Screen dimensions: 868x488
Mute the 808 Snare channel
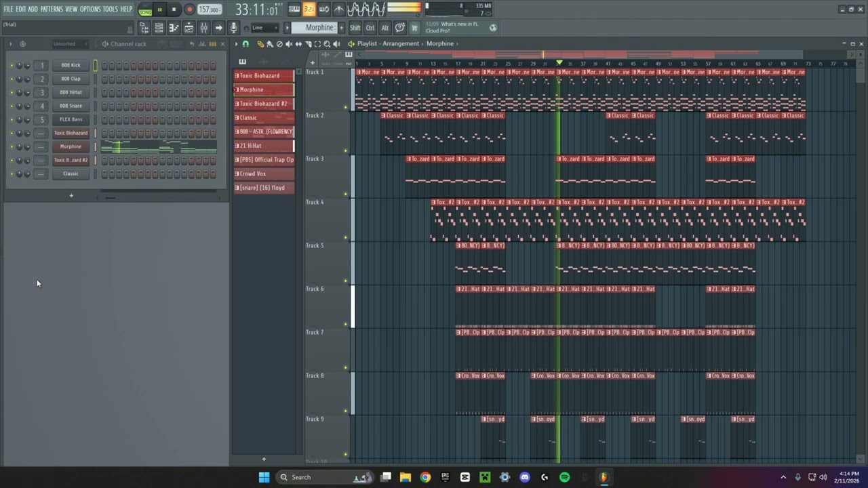click(11, 106)
